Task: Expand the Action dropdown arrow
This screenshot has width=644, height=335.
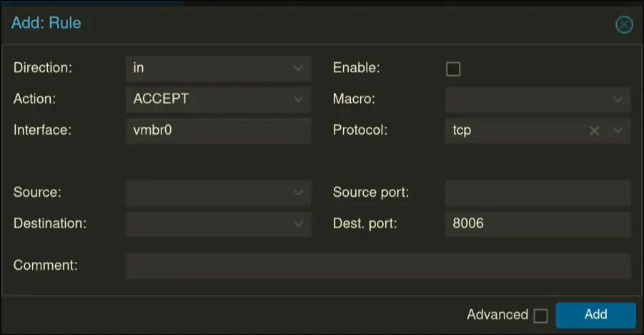Action: 298,99
